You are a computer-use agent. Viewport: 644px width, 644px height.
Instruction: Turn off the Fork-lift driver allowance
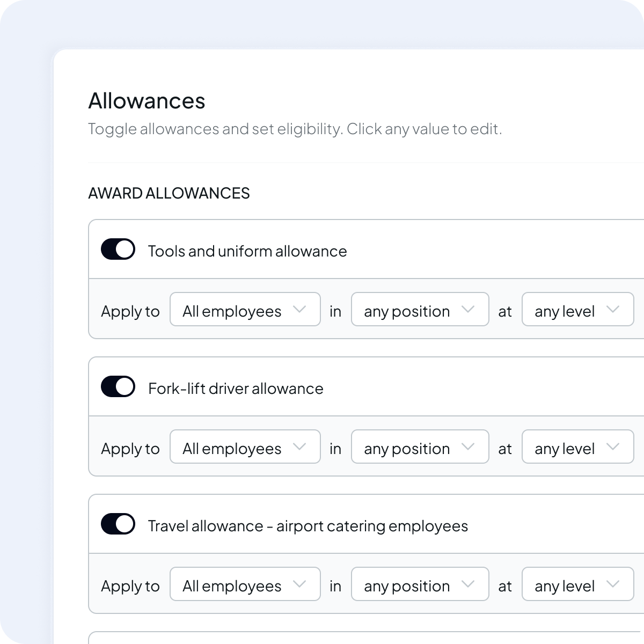118,386
